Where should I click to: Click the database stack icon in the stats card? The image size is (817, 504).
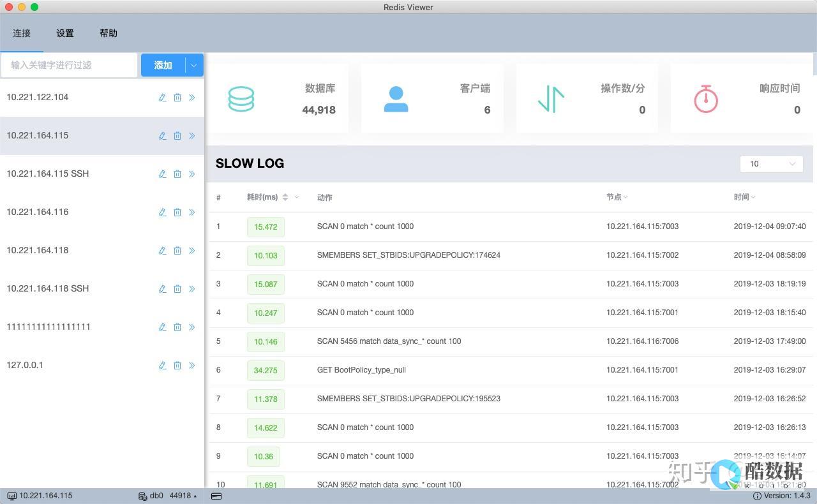(x=241, y=99)
